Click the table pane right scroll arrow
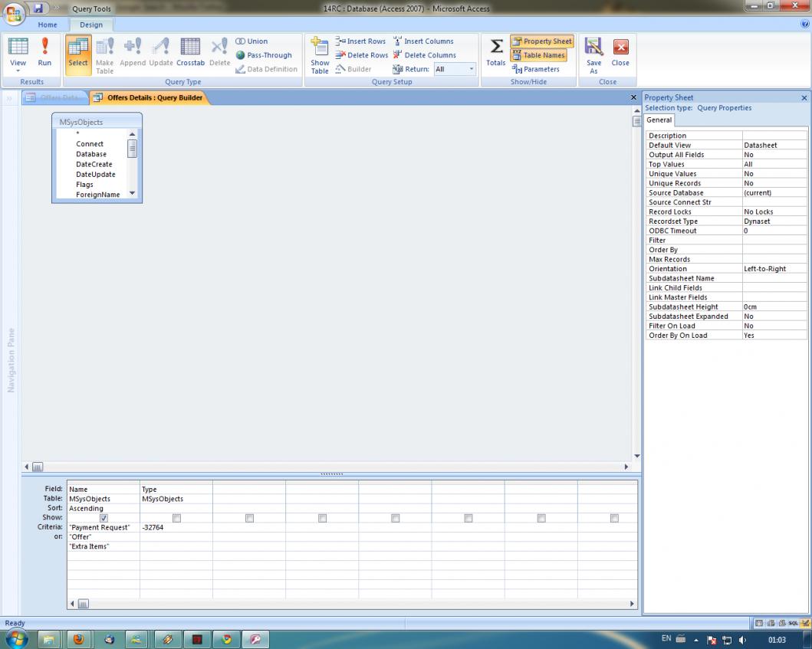The width and height of the screenshot is (812, 649). point(626,467)
